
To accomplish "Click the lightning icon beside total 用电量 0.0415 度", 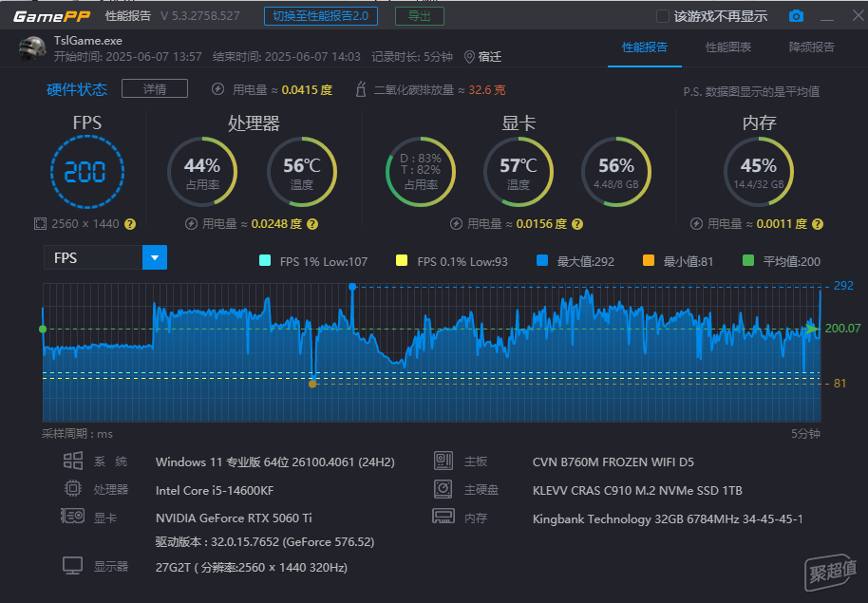I will 217,89.
